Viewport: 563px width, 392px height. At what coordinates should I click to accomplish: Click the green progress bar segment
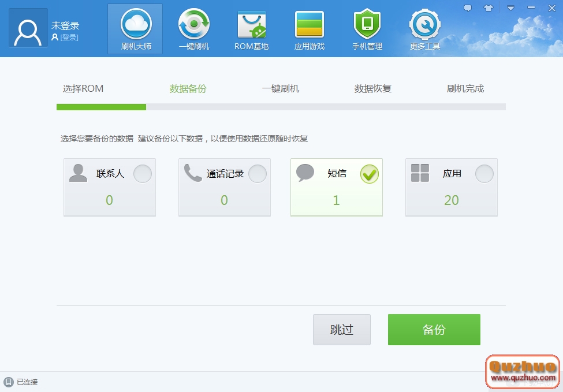[x=101, y=107]
